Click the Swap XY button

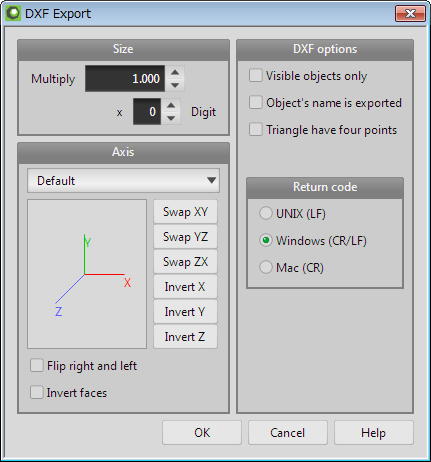coord(185,212)
